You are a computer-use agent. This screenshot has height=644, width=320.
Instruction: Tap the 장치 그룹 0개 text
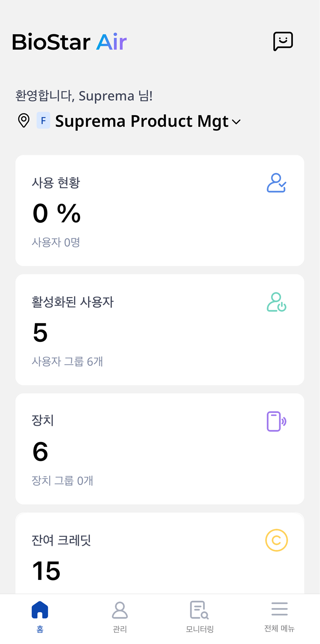pos(62,481)
